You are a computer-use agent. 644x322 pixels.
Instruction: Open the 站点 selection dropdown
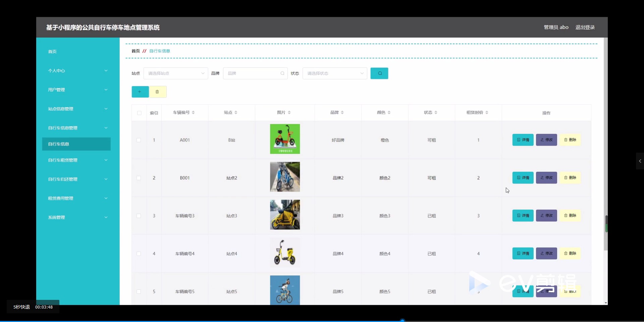(175, 73)
